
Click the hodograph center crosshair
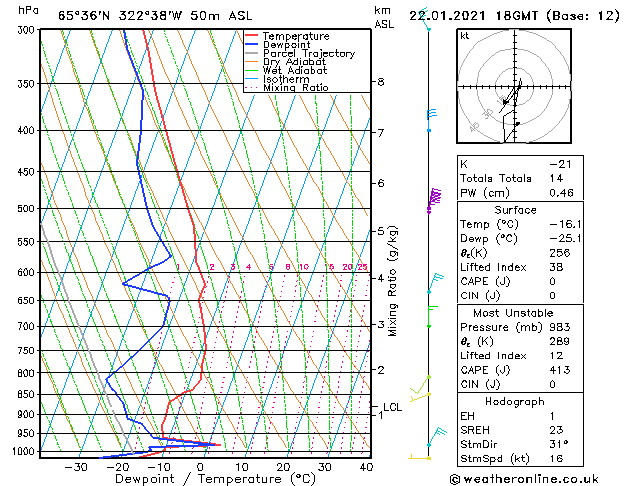515,87
